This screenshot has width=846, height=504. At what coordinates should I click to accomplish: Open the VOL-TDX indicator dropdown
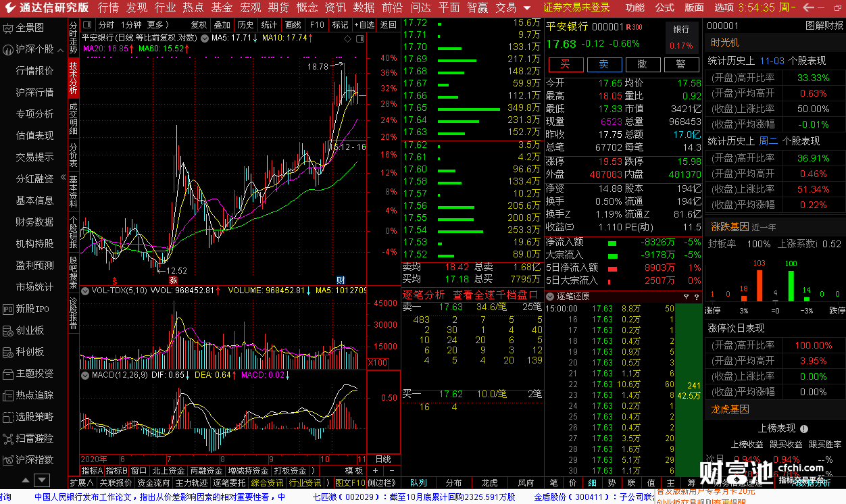pyautogui.click(x=86, y=291)
